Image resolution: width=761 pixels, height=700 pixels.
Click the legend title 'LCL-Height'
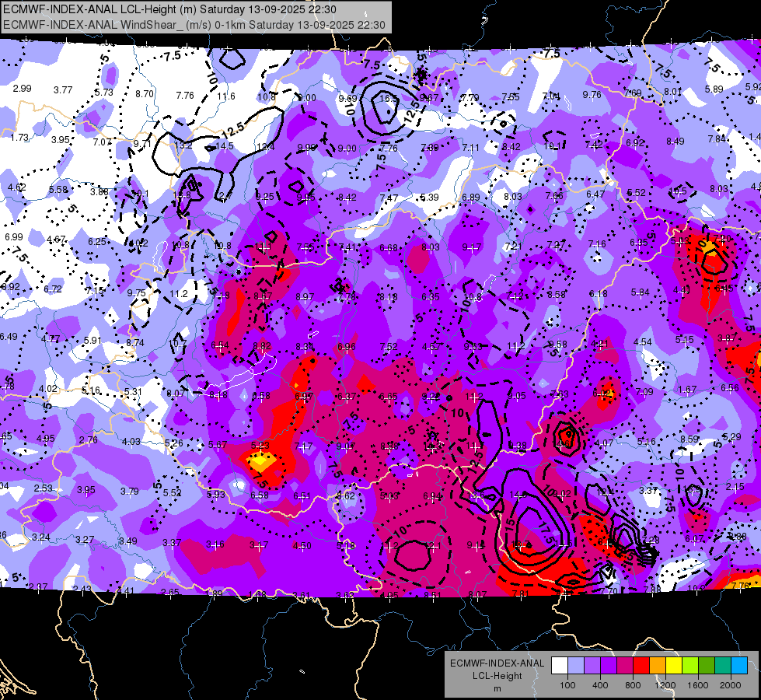click(497, 676)
